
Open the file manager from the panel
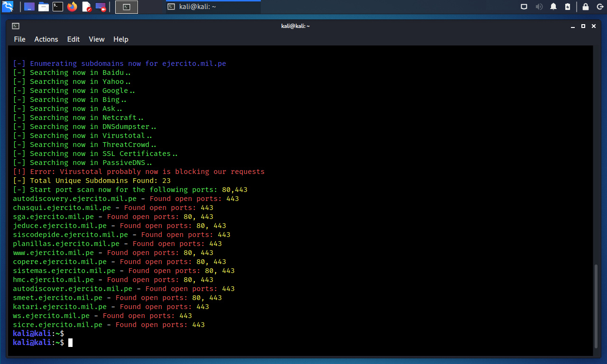44,7
